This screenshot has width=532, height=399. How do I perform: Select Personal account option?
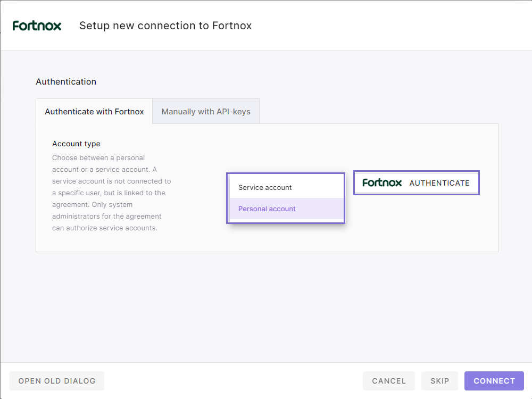[x=287, y=209]
